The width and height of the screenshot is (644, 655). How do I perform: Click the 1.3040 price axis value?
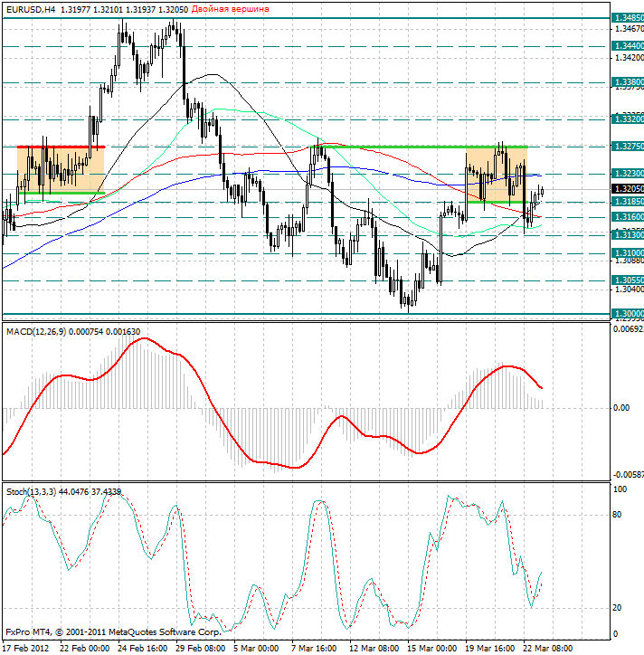point(628,290)
